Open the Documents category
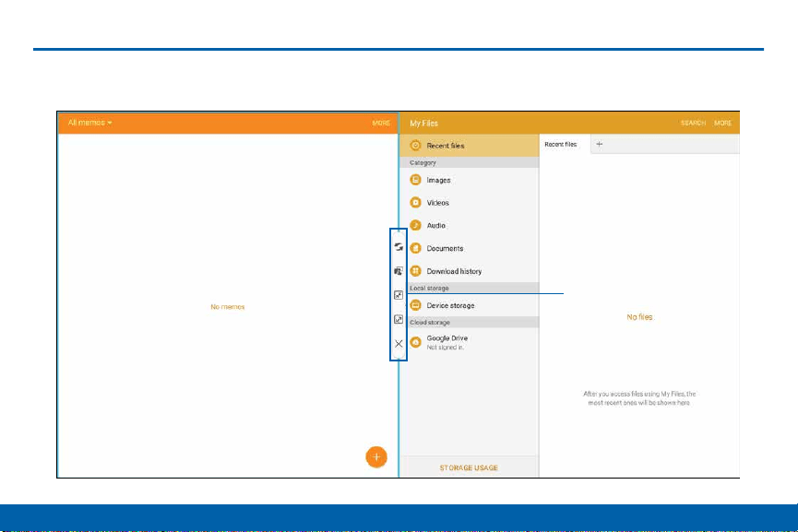The height and width of the screenshot is (532, 798). tap(470, 248)
